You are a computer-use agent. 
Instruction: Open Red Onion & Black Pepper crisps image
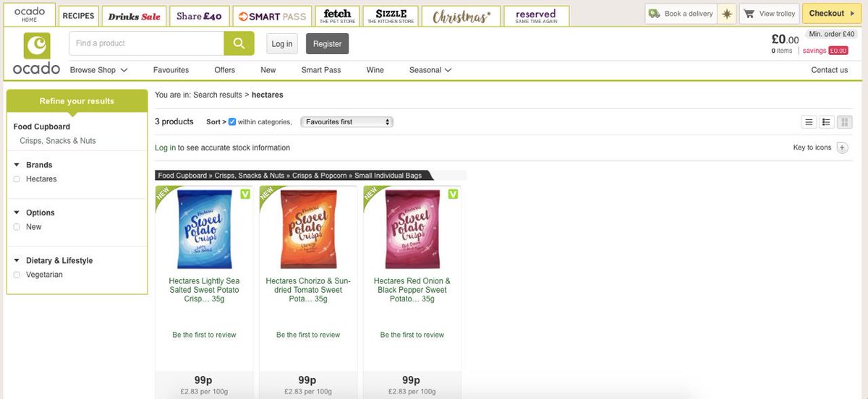pyautogui.click(x=412, y=230)
